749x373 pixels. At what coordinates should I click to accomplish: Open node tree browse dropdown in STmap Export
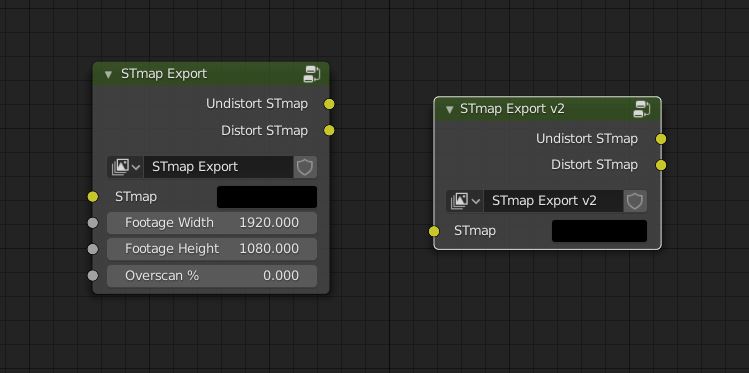pyautogui.click(x=126, y=167)
